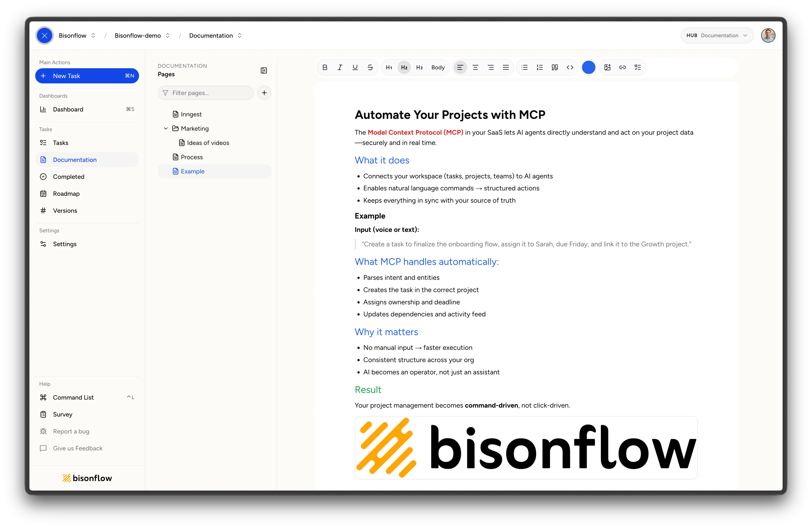Click the green Result heading
The width and height of the screenshot is (812, 528).
(368, 390)
